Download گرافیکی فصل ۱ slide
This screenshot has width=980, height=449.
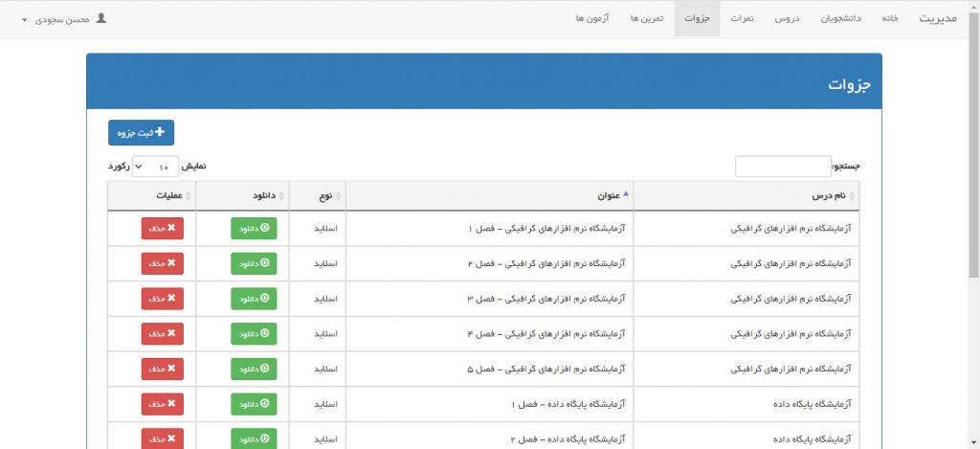coord(254,228)
